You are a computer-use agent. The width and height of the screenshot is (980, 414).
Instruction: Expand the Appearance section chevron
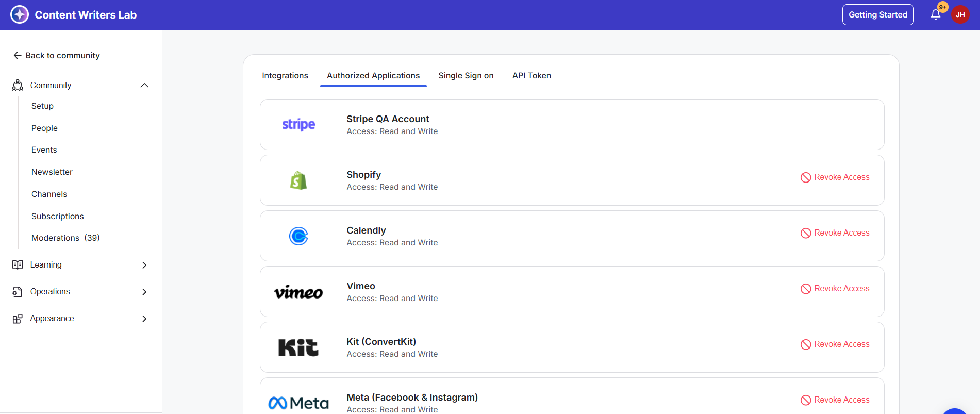[x=144, y=319]
